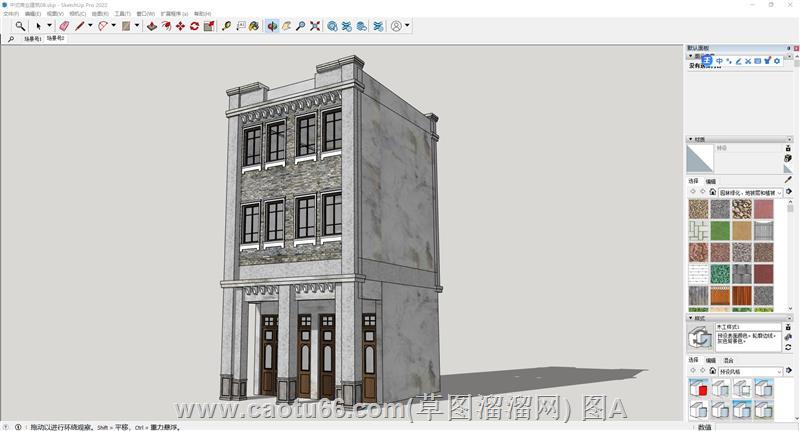800x431 pixels.
Task: Expand the Shape tool dropdown arrow
Action: click(x=137, y=26)
